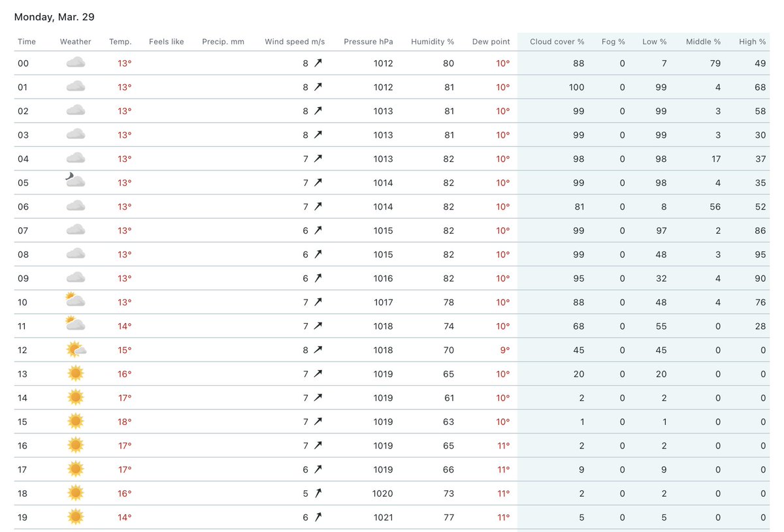The width and height of the screenshot is (784, 532).
Task: Click the sun icon for hour 16
Action: (x=76, y=445)
